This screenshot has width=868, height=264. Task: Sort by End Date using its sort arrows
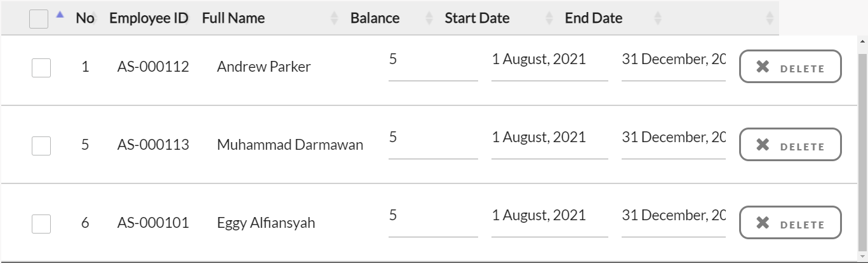pos(658,19)
